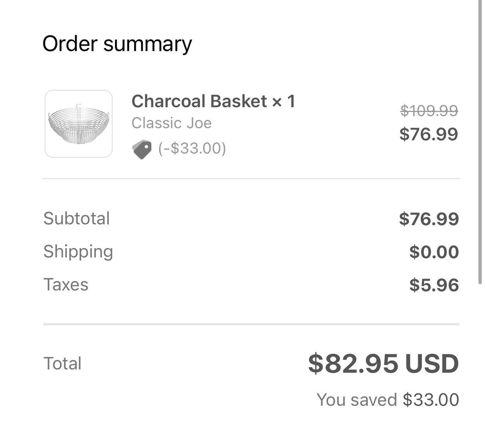Click the $82.95 USD total amount
This screenshot has width=485, height=448.
pyautogui.click(x=383, y=364)
